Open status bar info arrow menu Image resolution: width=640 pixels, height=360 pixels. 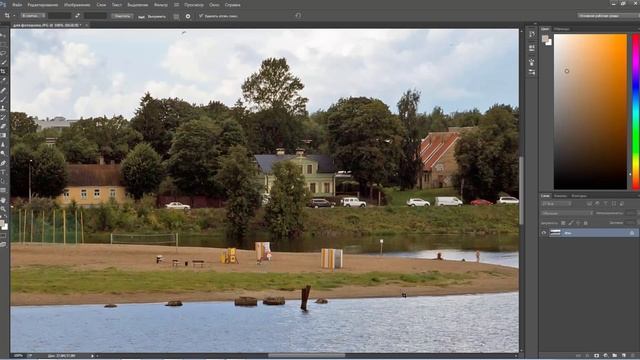coord(92,356)
